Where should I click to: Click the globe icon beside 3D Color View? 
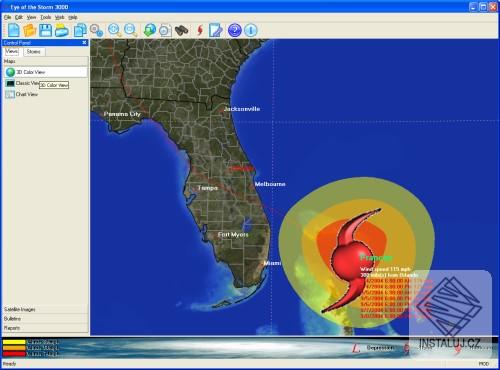coord(10,72)
